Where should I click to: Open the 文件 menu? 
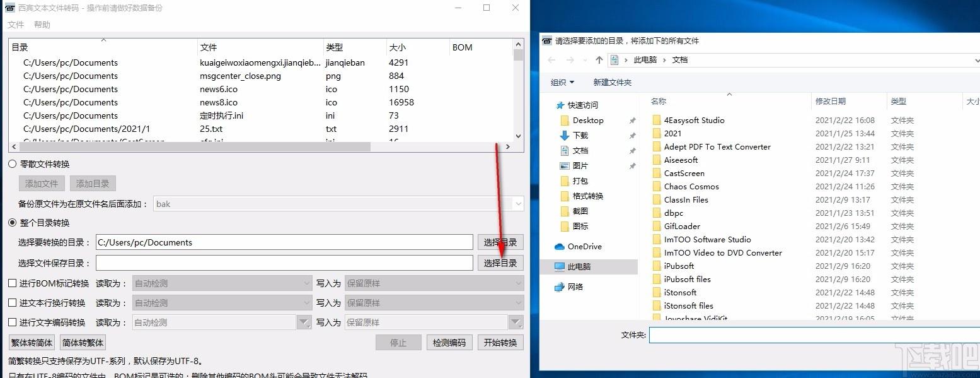tap(16, 25)
